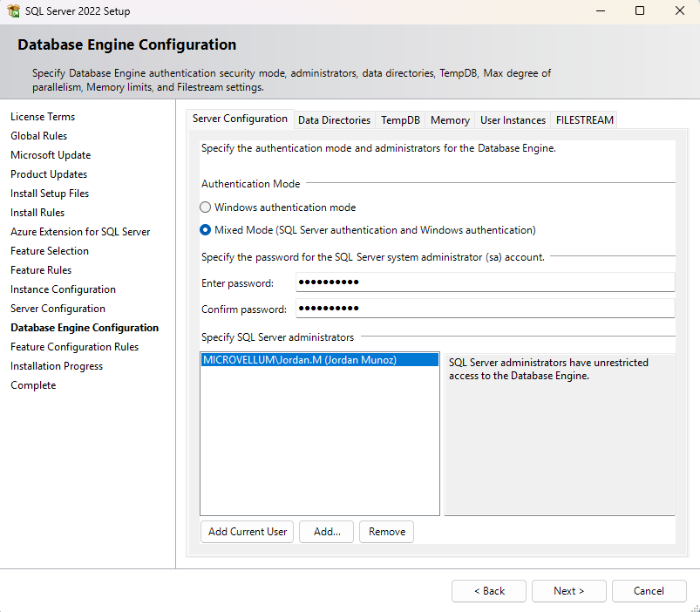
Task: Proceed with the Next > button
Action: point(568,591)
